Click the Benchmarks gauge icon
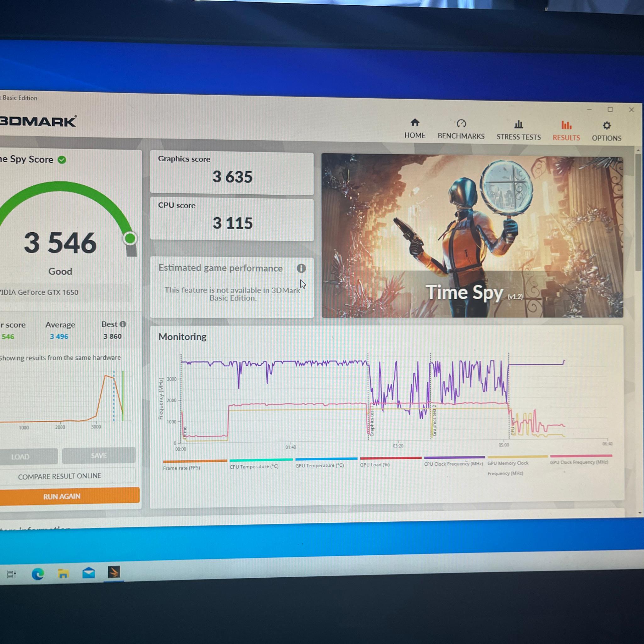 click(x=461, y=123)
